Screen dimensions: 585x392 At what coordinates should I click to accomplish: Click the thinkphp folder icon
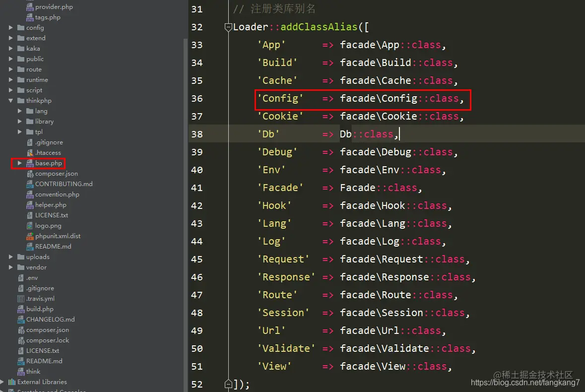pyautogui.click(x=21, y=101)
